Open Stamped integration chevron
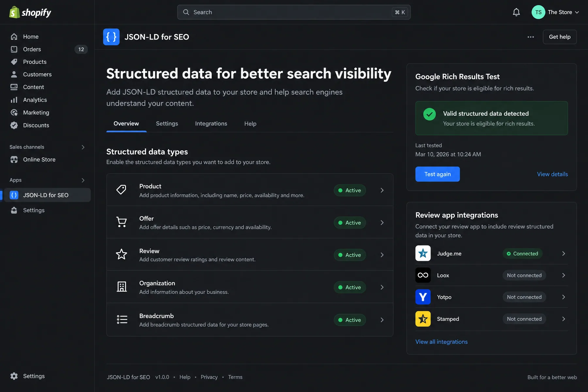Viewport: 588px width, 392px height. pos(563,319)
